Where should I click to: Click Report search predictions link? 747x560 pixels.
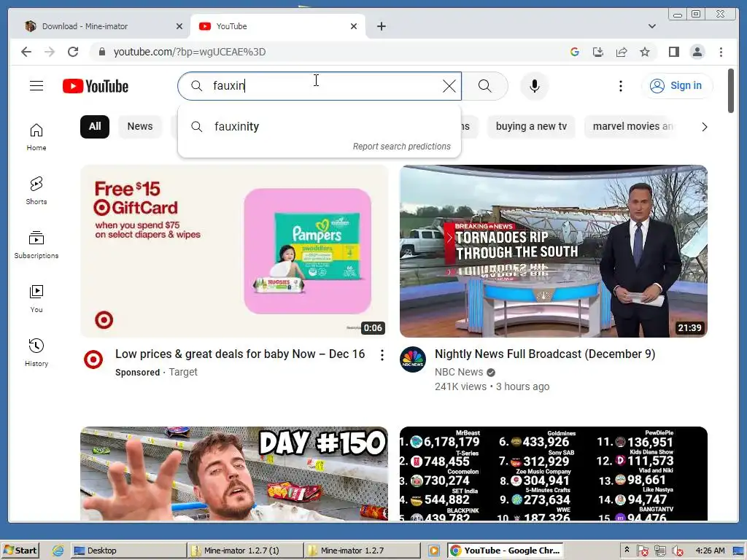pyautogui.click(x=402, y=147)
